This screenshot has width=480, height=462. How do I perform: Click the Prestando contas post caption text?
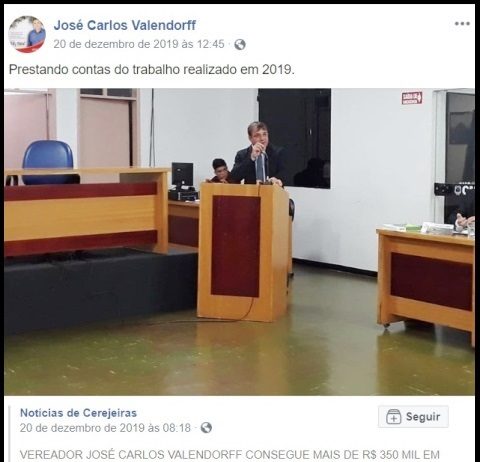(152, 69)
